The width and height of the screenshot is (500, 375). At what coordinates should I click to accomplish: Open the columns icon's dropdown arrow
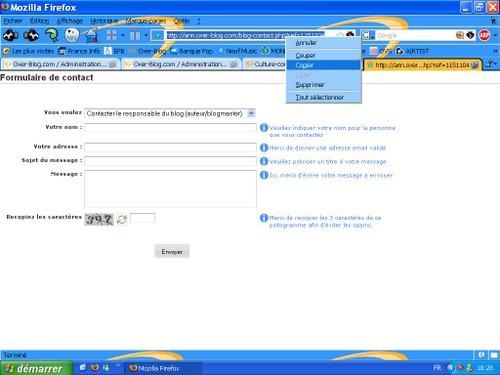[146, 35]
